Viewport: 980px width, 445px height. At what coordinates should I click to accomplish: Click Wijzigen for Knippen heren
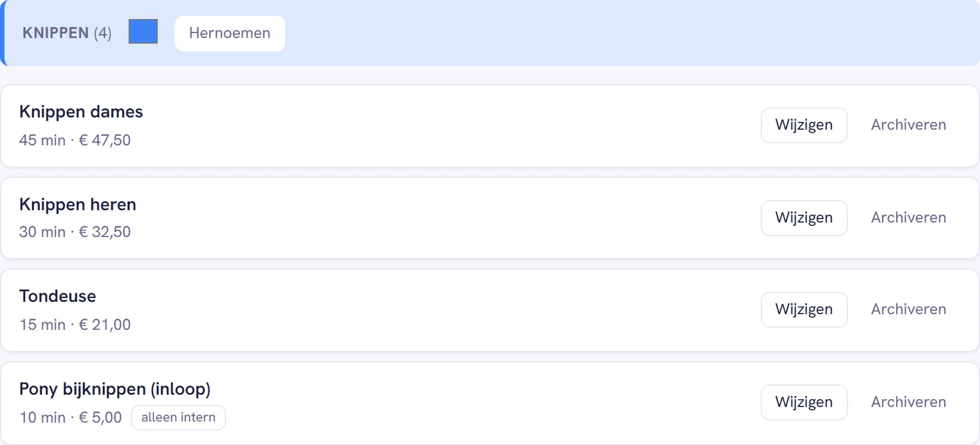(804, 218)
